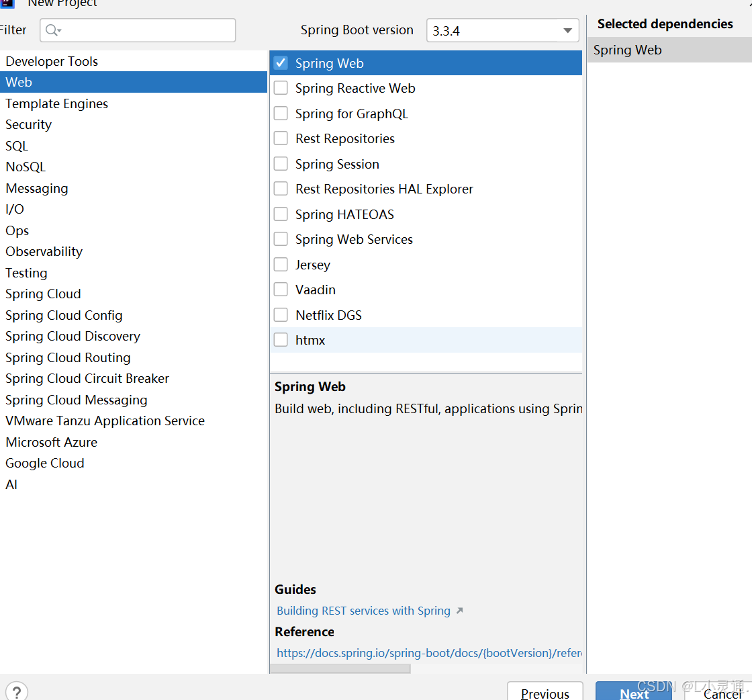
Task: Tick the Rest Repositories checkbox
Action: click(281, 138)
